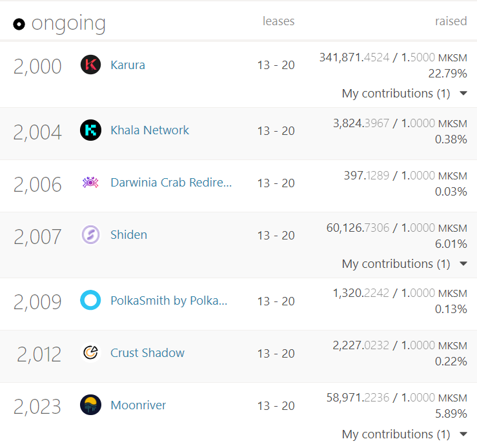Image resolution: width=477 pixels, height=448 pixels.
Task: Click Moonriver My contributions (1) label
Action: point(396,434)
